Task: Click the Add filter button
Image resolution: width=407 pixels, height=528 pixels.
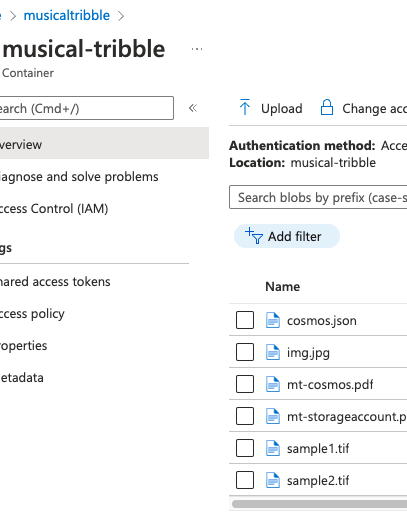Action: [287, 236]
